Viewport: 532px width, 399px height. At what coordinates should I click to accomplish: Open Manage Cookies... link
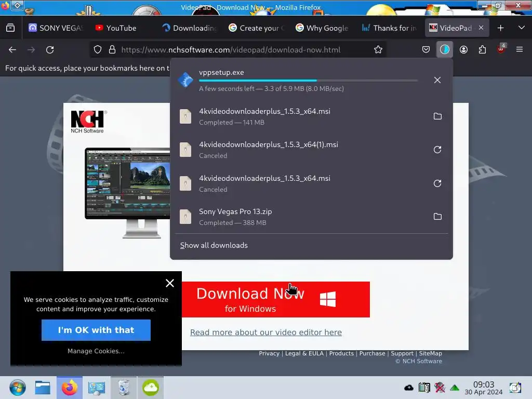coord(96,351)
